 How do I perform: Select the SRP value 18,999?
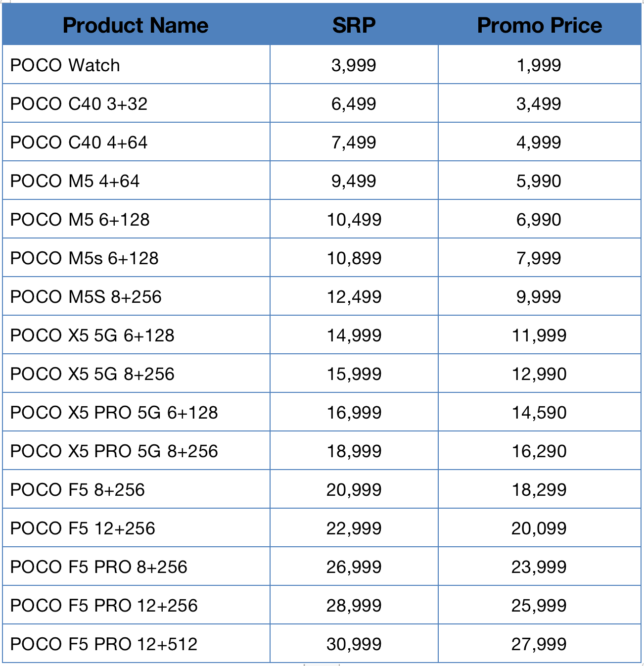tap(354, 451)
